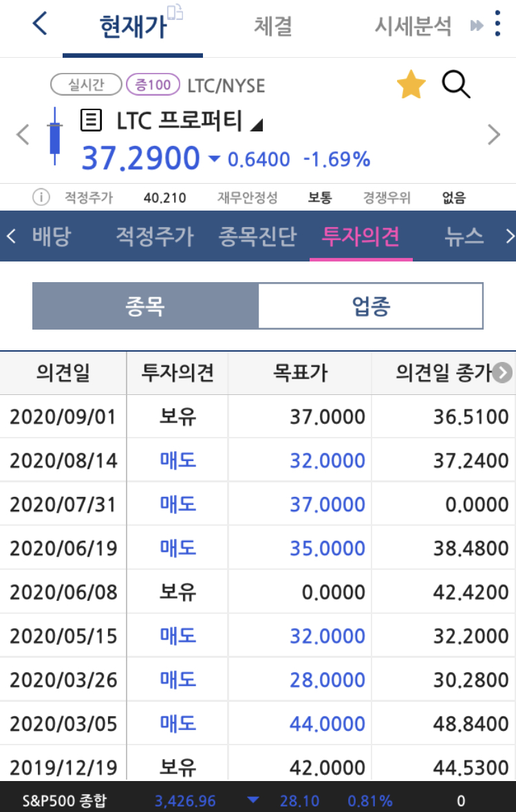Tap the 실시간 badge
Screen dimensions: 516x812
coord(87,85)
